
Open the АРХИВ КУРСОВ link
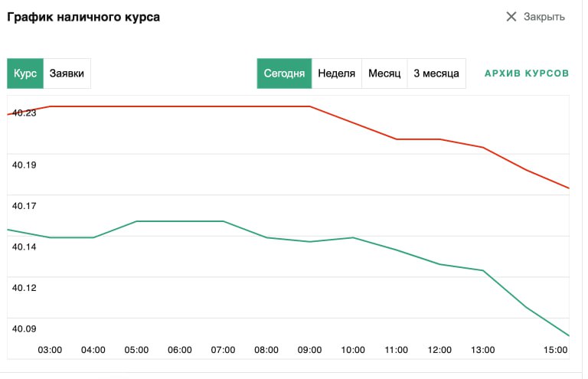pyautogui.click(x=527, y=74)
